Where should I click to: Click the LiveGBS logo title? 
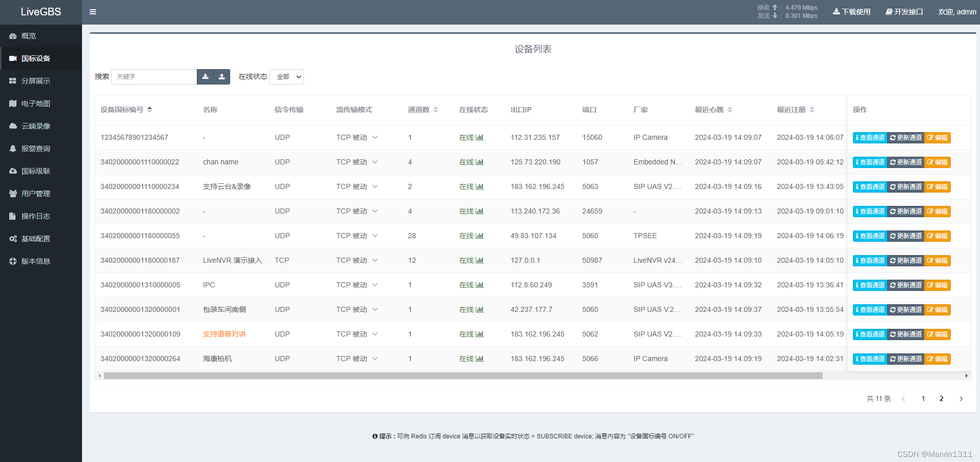point(41,12)
